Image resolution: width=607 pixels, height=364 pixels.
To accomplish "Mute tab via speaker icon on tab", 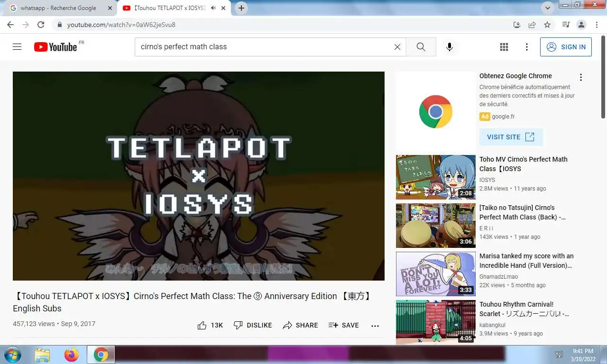I will [x=213, y=8].
